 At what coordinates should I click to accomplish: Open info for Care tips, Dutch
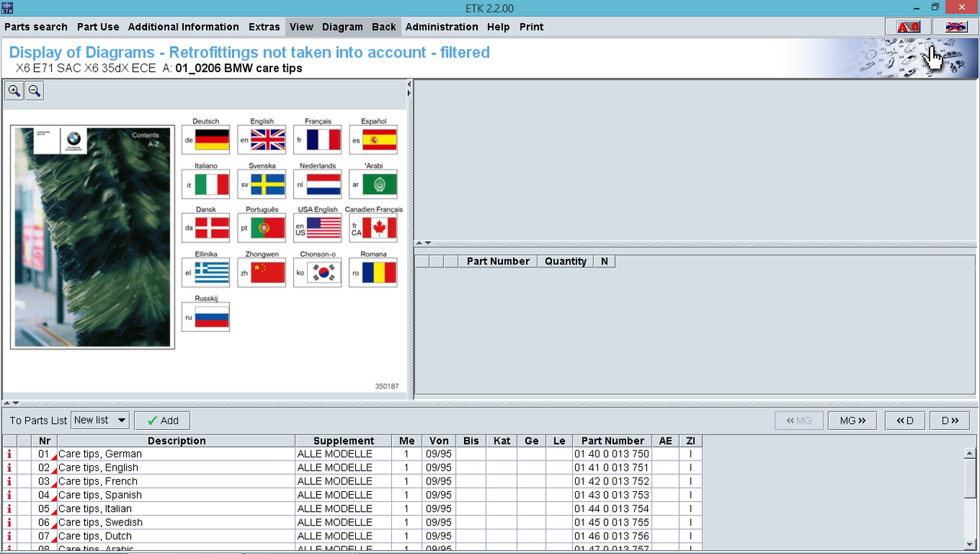pos(9,536)
